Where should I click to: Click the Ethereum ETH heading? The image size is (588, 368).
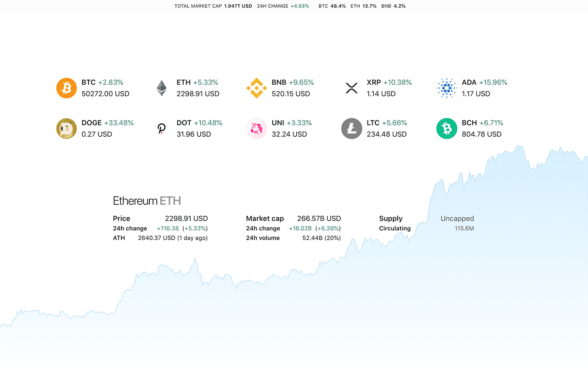147,201
